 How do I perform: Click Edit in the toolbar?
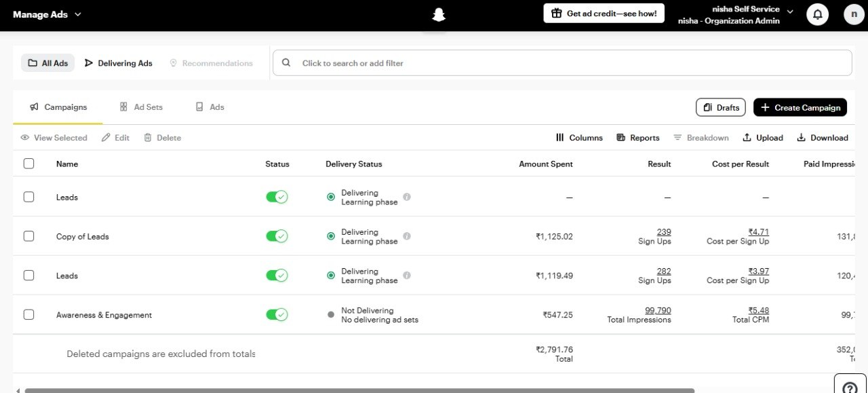(115, 138)
